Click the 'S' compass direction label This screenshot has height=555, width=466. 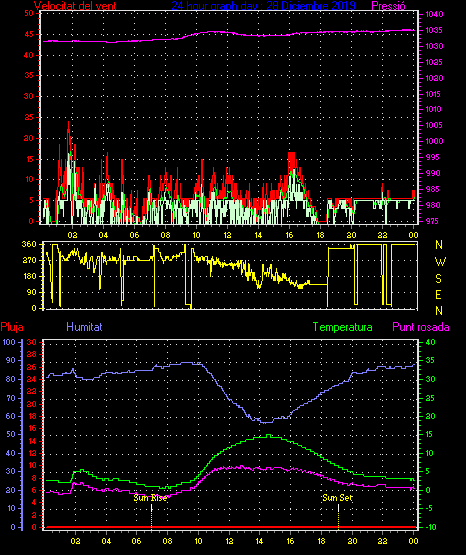438,279
